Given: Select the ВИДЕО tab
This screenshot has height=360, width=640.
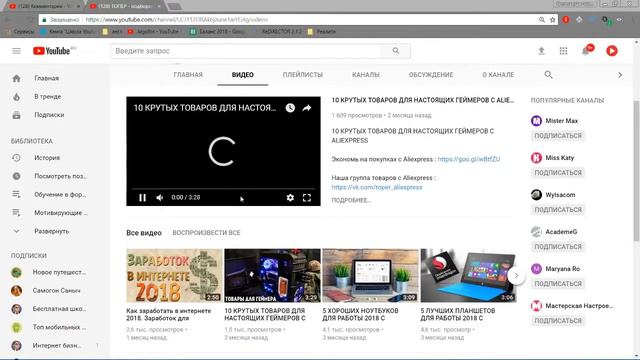Looking at the screenshot, I should 242,75.
